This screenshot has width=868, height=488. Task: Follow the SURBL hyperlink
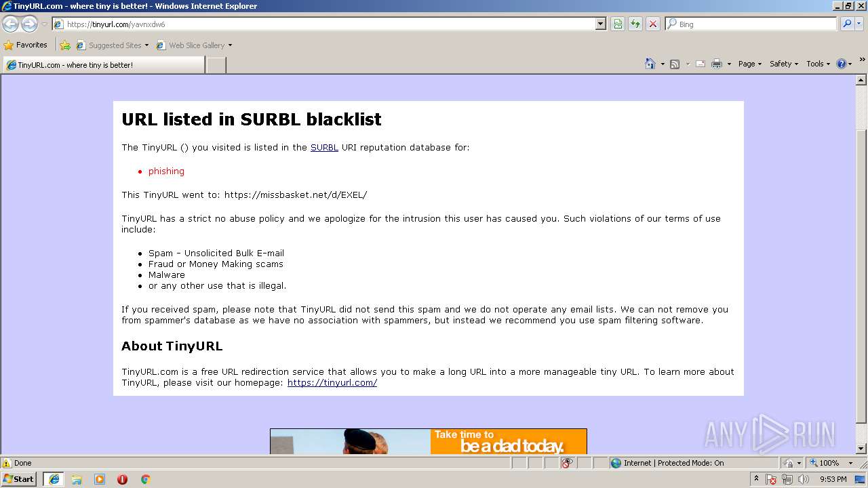click(324, 147)
